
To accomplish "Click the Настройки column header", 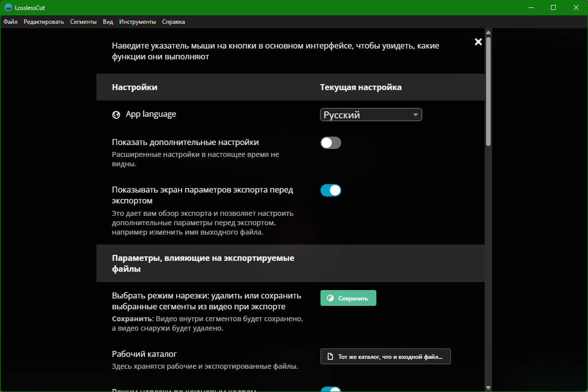I will point(135,87).
